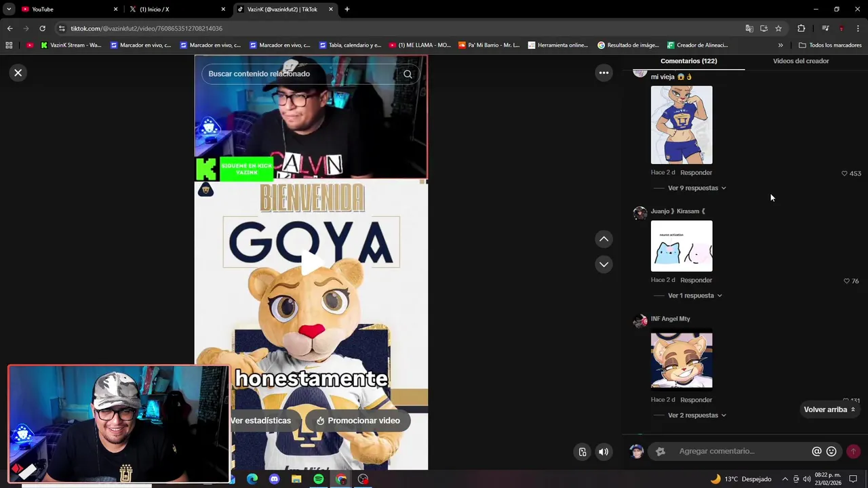Click the translate page icon in address bar
868x488 pixels.
pos(749,28)
